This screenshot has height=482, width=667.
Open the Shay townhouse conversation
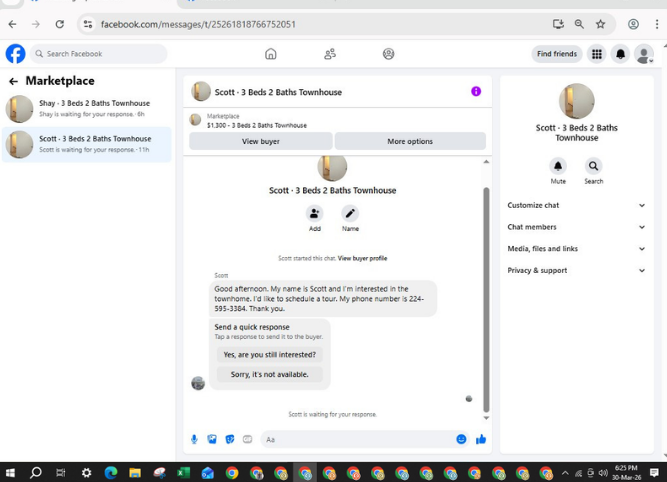87,108
